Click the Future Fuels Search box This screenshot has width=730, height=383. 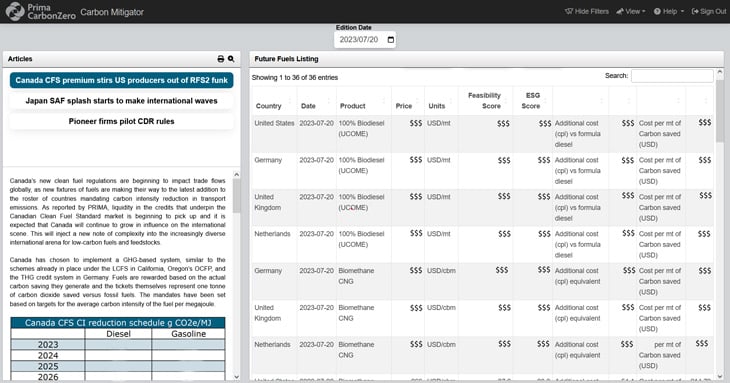[x=672, y=76]
